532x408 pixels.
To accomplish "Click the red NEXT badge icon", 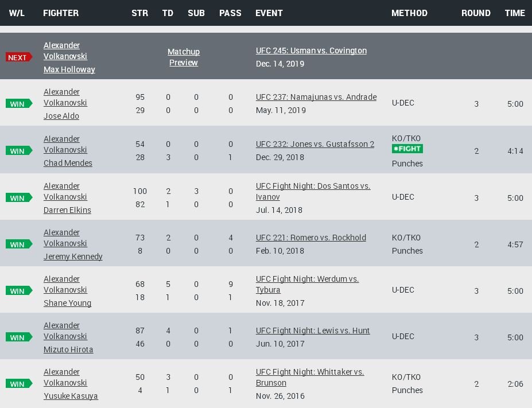I will click(18, 57).
